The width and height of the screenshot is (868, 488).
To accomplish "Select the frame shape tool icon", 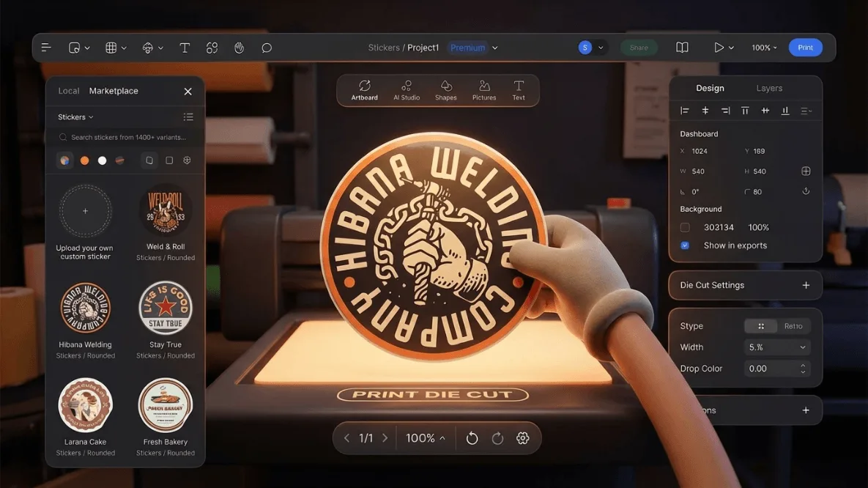I will [74, 48].
